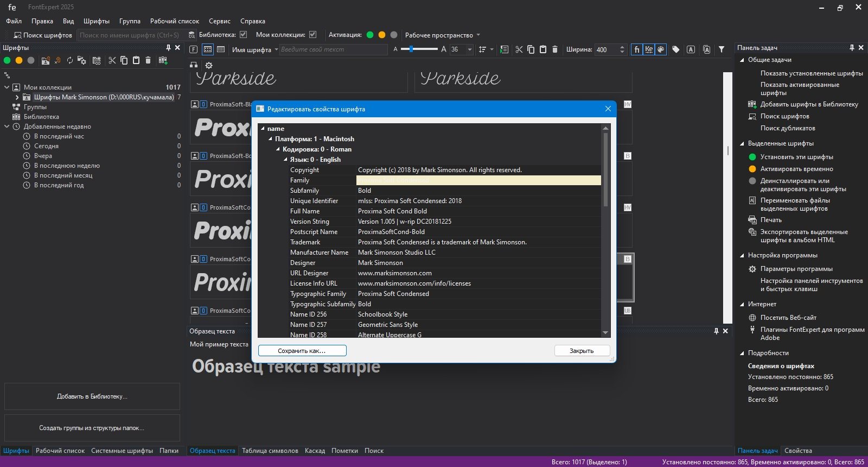
Task: Open the Сервис menu
Action: (x=220, y=21)
